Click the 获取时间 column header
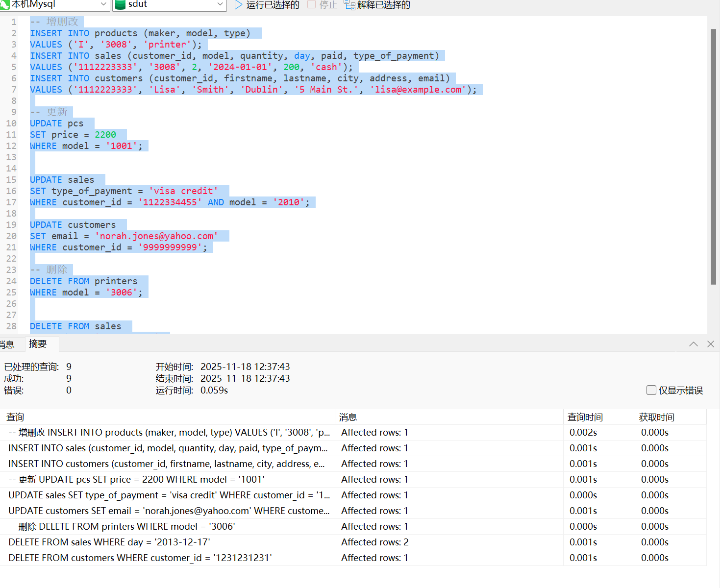 [656, 417]
